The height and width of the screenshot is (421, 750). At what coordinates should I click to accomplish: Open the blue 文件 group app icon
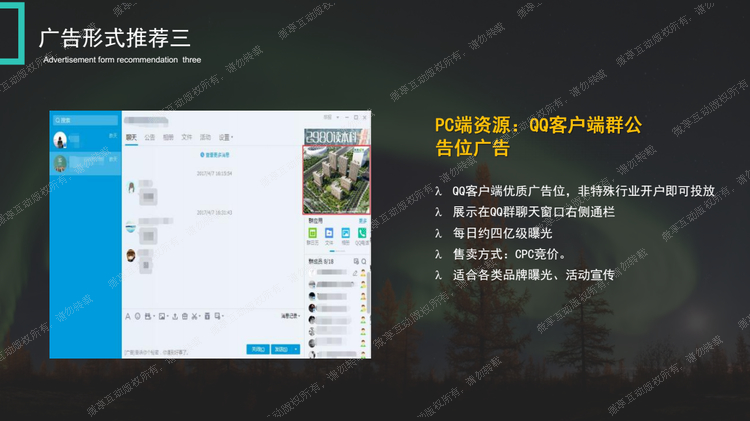pos(329,233)
